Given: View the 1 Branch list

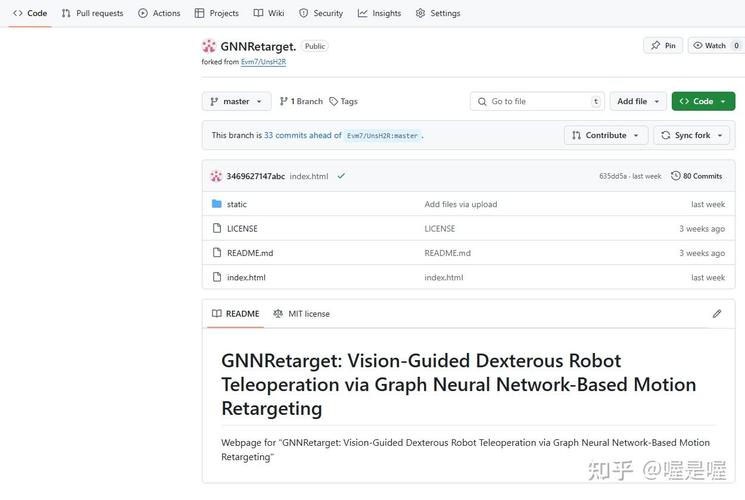Looking at the screenshot, I should (301, 101).
